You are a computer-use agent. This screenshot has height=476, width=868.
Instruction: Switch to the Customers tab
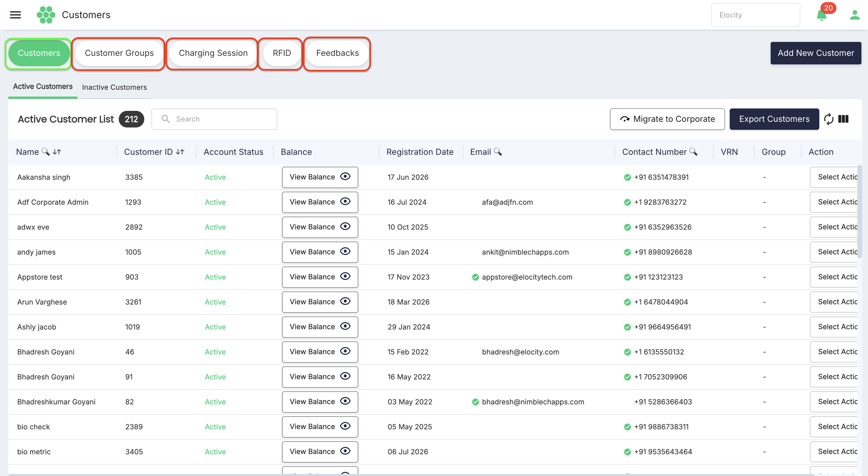[39, 53]
